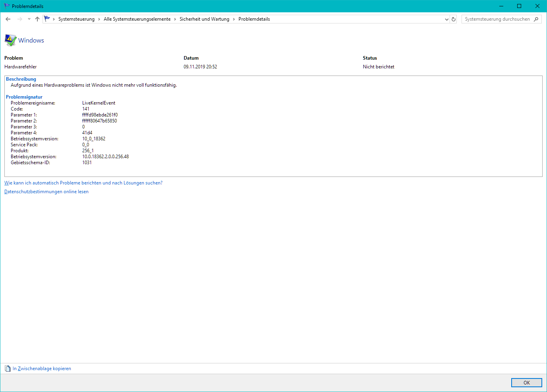Click the Forward navigation arrow
Image resolution: width=547 pixels, height=392 pixels.
click(19, 19)
